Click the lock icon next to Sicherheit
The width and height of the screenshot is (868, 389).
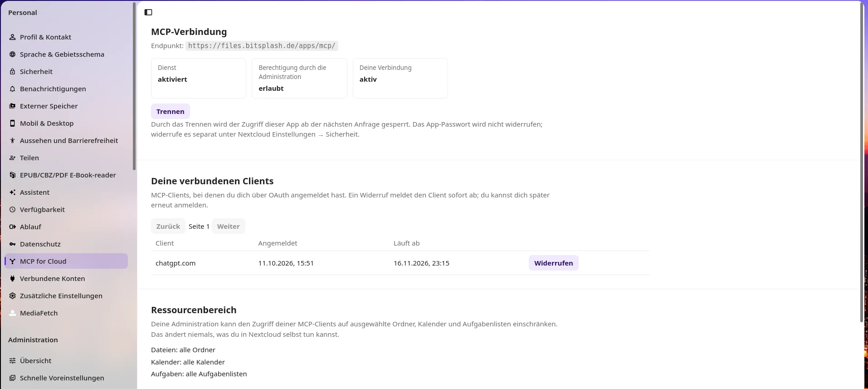pos(13,72)
